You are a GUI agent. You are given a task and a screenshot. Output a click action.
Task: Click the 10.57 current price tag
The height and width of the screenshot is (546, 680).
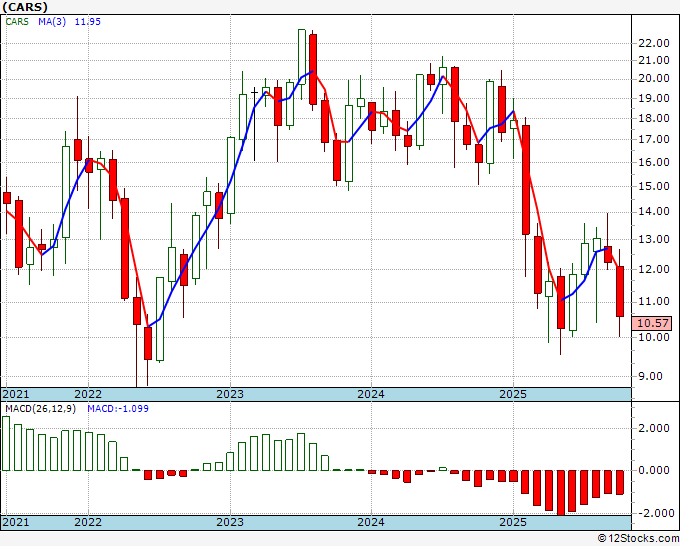point(654,323)
